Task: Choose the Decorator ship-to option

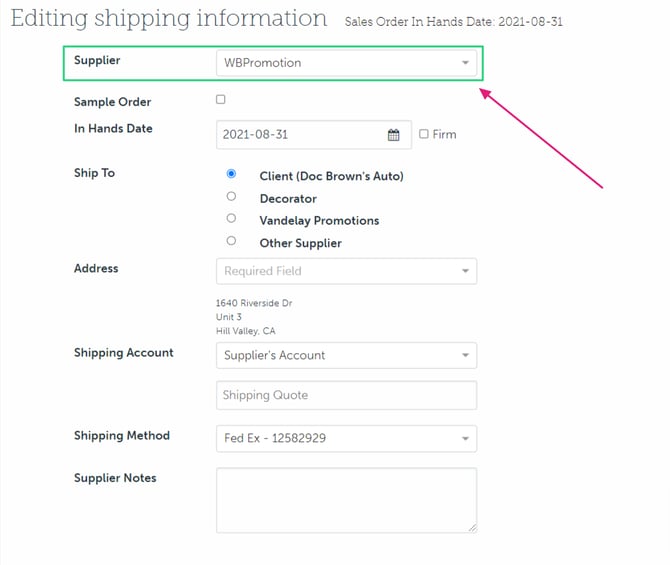Action: (231, 196)
